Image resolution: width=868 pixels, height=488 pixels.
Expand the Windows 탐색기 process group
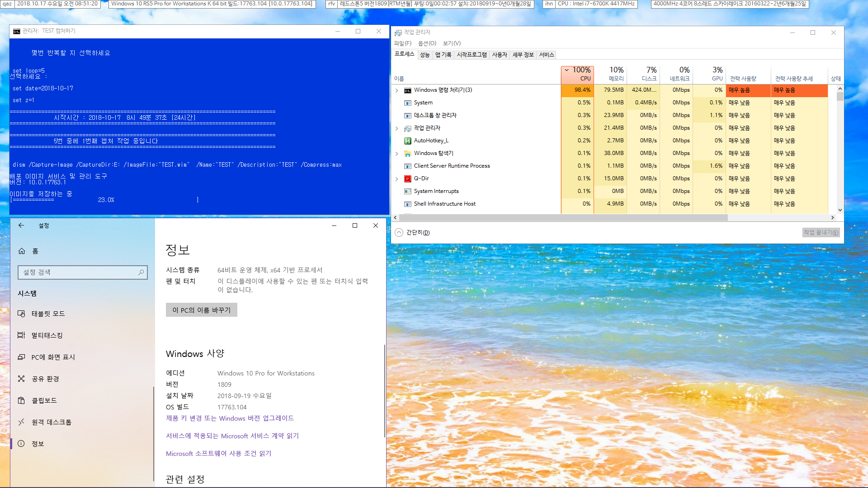tap(397, 154)
